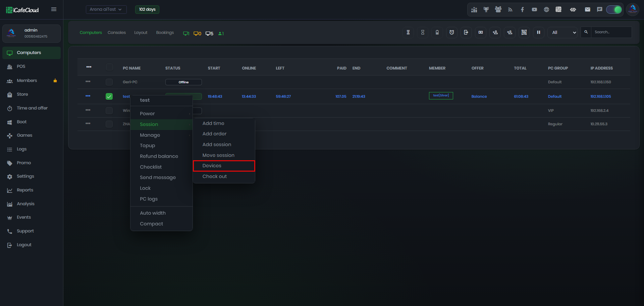
Task: Select Refund balance in context menu
Action: (161, 156)
